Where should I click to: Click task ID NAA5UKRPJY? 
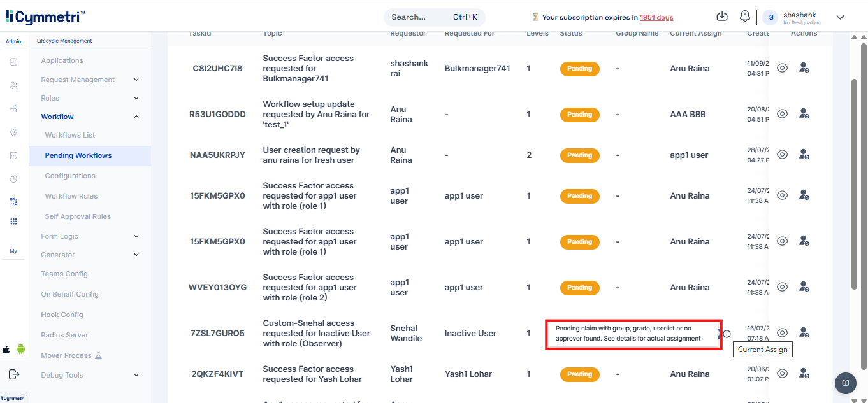[x=217, y=155]
